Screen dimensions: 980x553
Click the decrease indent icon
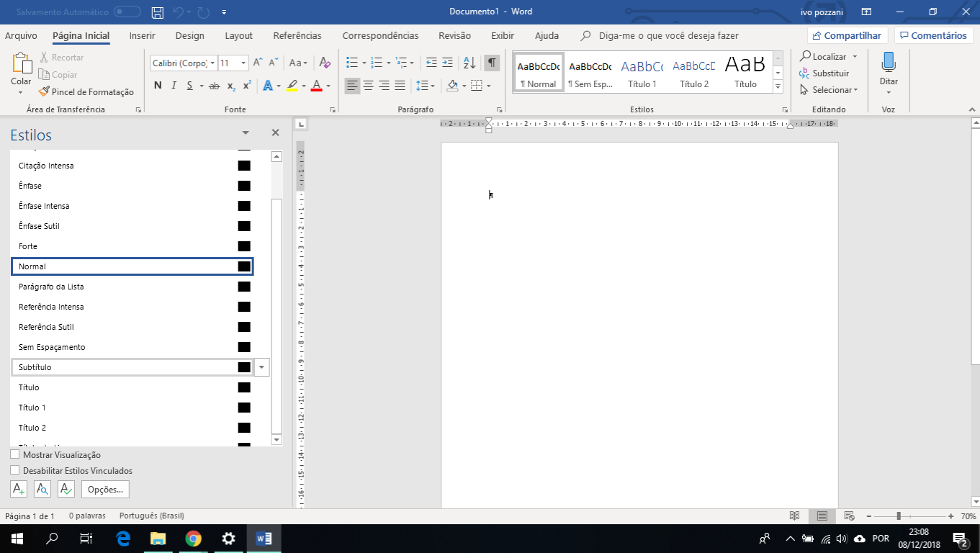(431, 63)
